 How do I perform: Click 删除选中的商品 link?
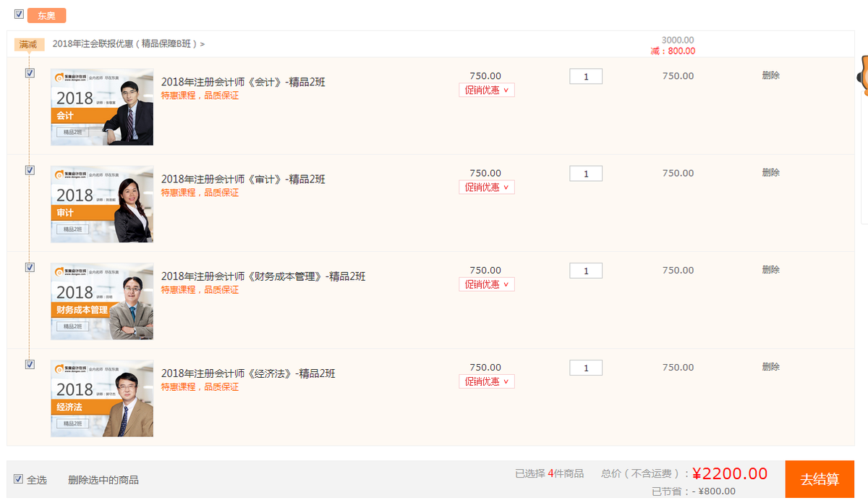coord(103,480)
